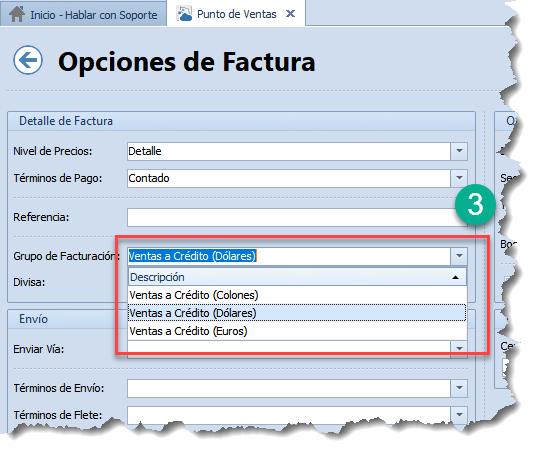Click the home icon on Inicio tab
The height and width of the screenshot is (458, 543).
(17, 14)
